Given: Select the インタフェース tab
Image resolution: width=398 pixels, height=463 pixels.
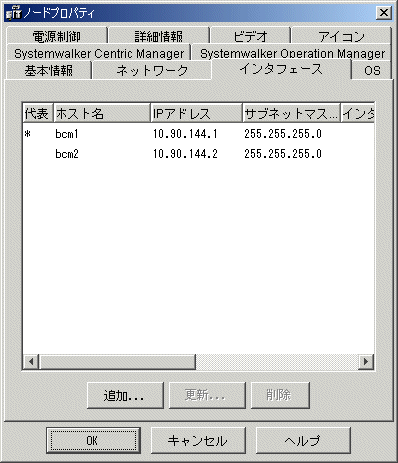Looking at the screenshot, I should 281,69.
